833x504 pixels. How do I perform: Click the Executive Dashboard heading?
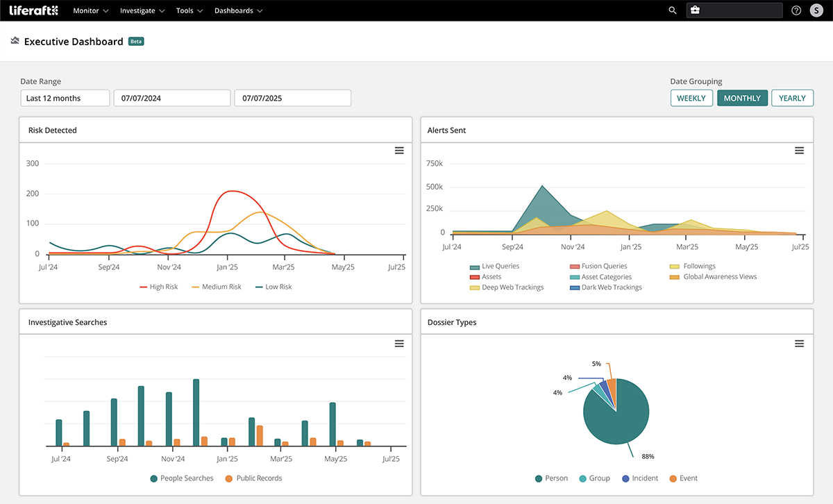74,42
